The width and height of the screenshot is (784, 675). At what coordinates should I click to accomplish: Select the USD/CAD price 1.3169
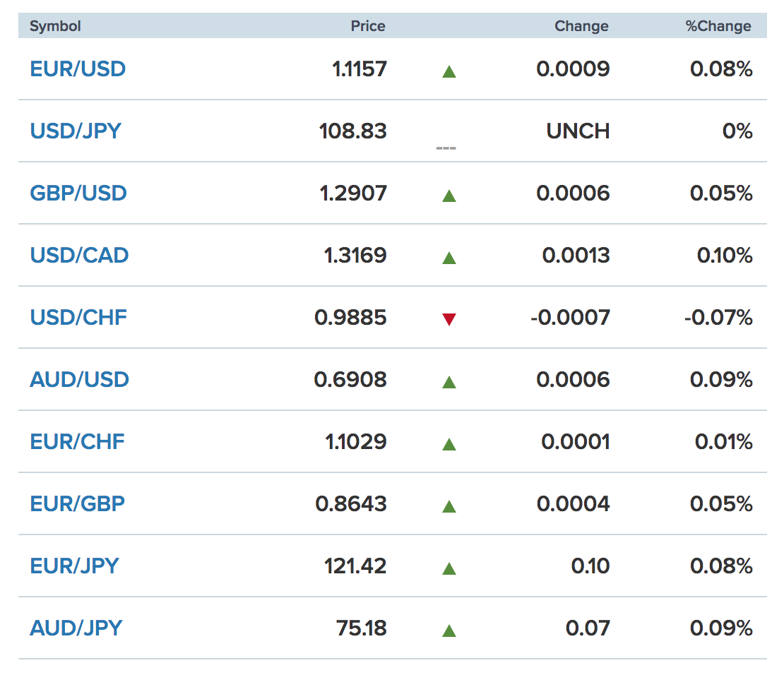click(x=355, y=256)
